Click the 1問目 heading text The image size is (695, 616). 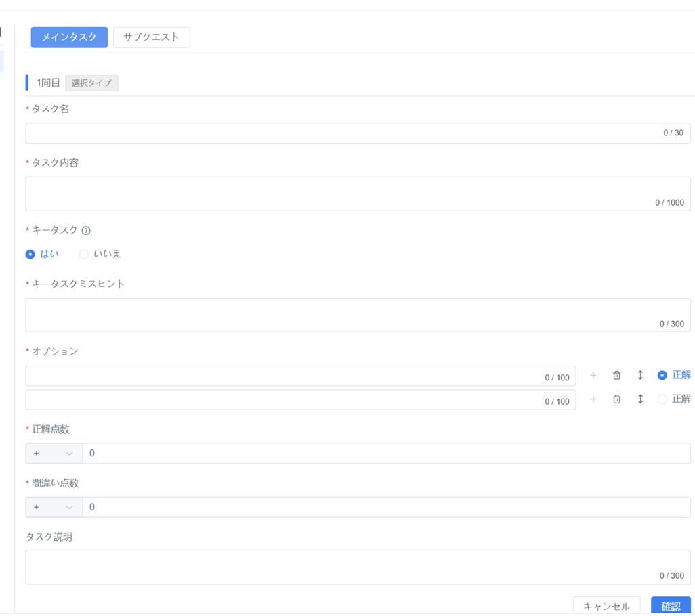48,83
